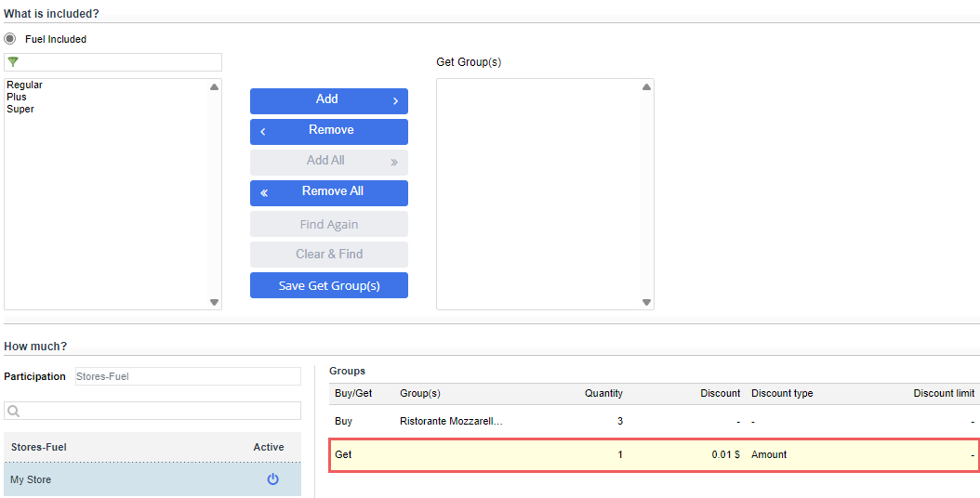Select the Fuel Included radio button
Screen dimensions: 980x498
[10, 39]
